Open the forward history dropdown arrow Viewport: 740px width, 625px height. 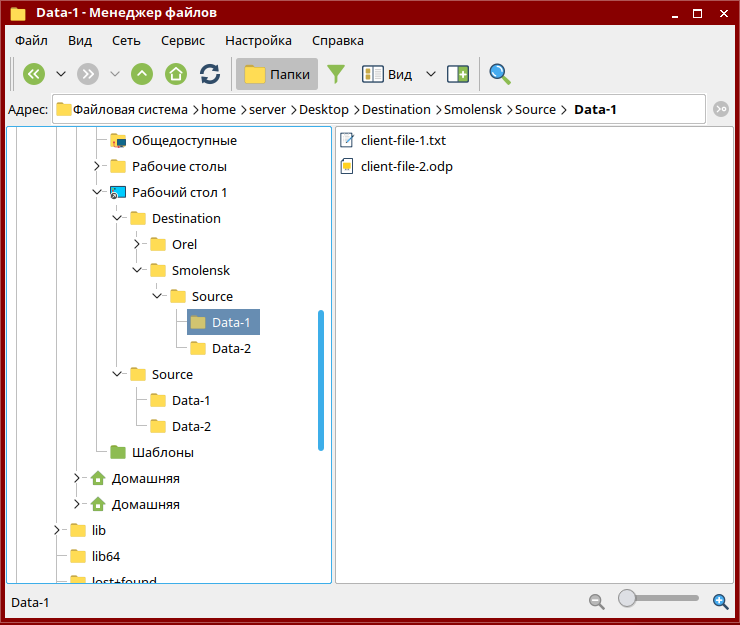click(115, 74)
